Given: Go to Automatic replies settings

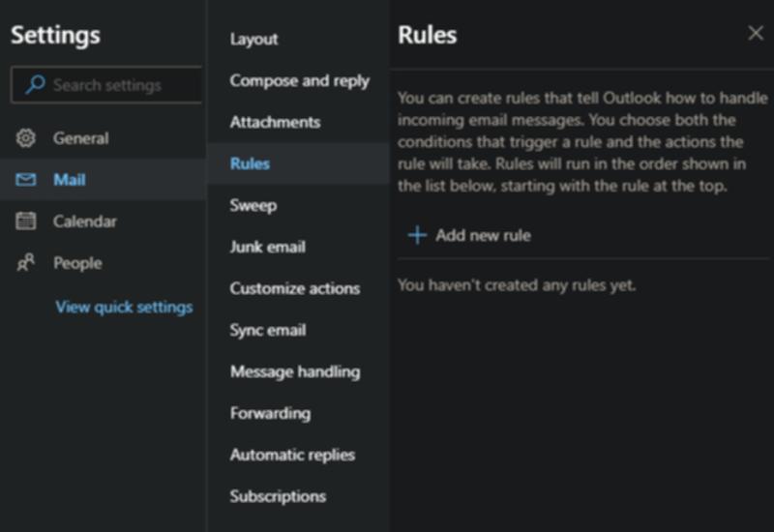Looking at the screenshot, I should 292,456.
